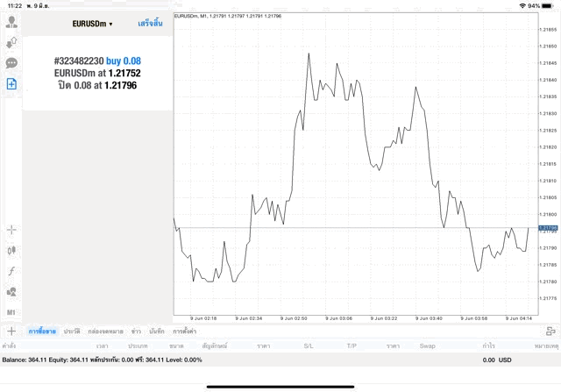The image size is (561, 392).
Task: Click the กำไร profit column header
Action: click(x=489, y=346)
